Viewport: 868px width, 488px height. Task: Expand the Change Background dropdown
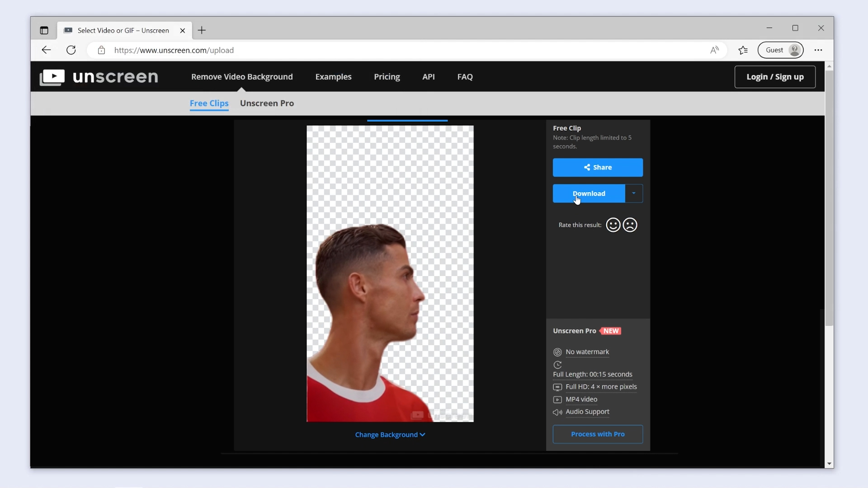point(390,435)
